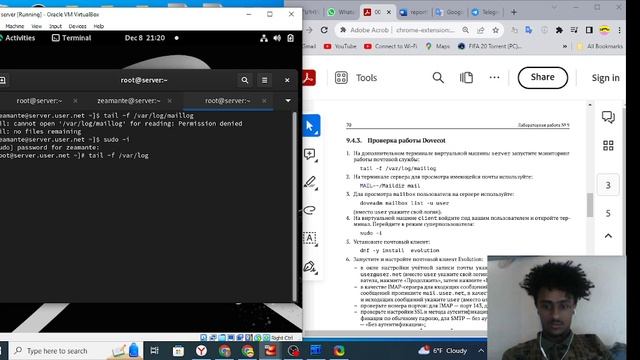Open Maps bookmark

(437, 46)
